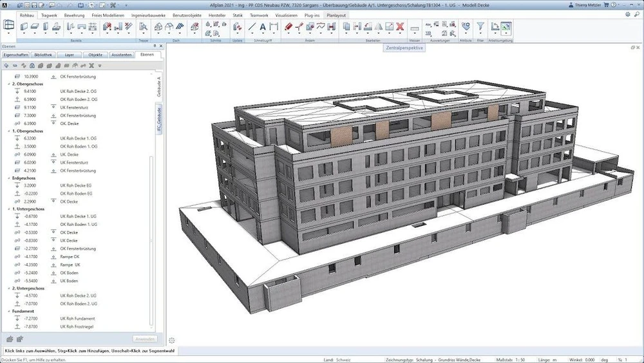Pin the Ebenen panel with pushpin icon
This screenshot has width=644, height=363.
pos(155,46)
